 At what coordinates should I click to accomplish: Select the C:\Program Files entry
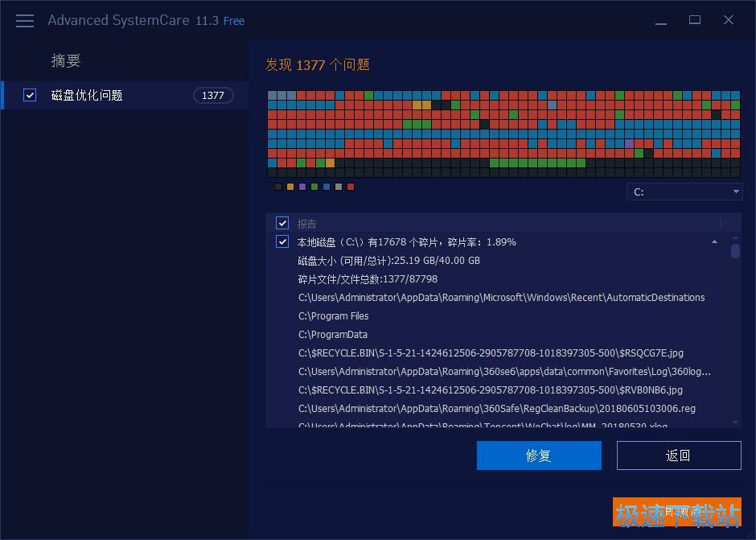[x=333, y=316]
